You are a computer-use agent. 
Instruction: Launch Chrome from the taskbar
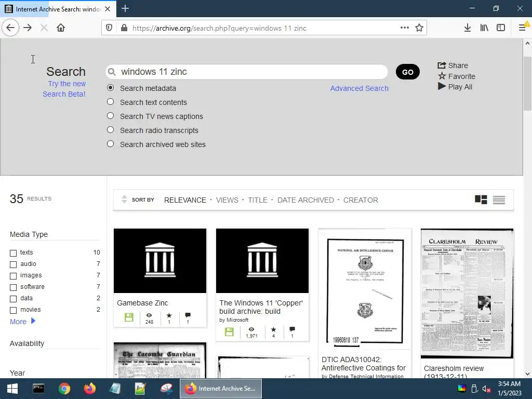[64, 389]
